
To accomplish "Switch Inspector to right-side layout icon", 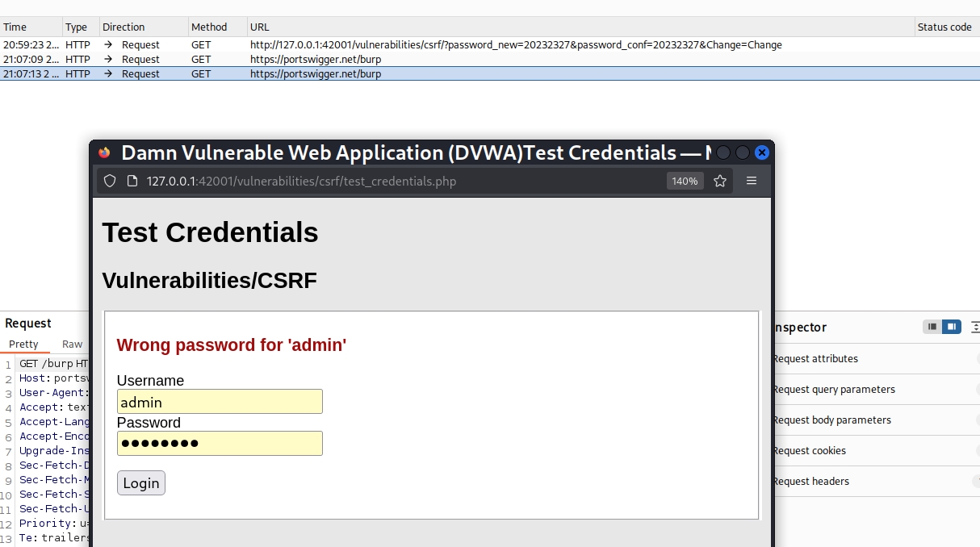I will 952,327.
